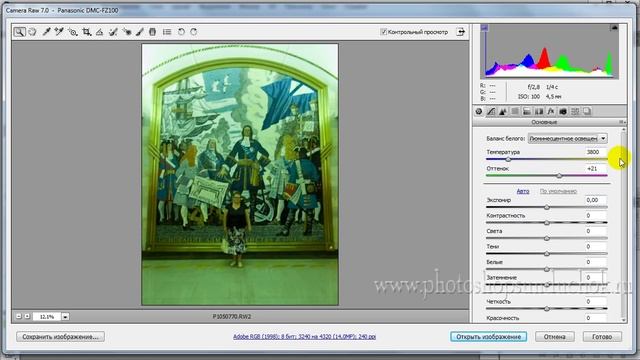Click the zoom out minus button

19,316
